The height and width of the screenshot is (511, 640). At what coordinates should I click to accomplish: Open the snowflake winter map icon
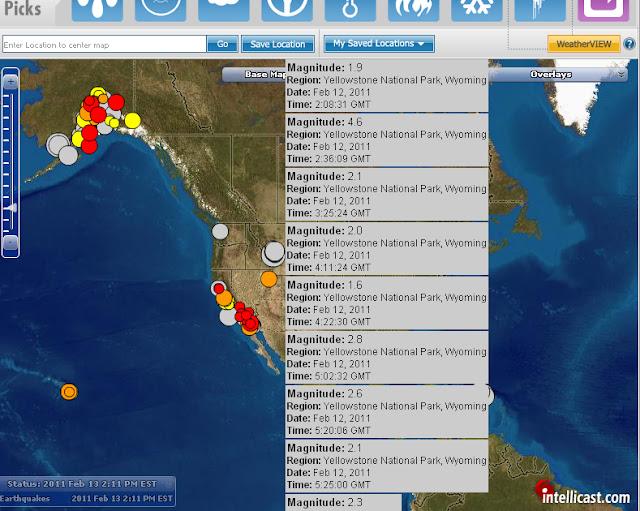coord(477,10)
